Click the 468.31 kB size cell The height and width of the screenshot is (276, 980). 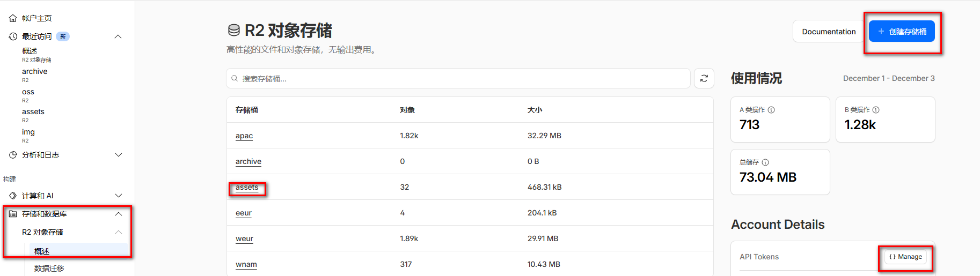pyautogui.click(x=545, y=187)
